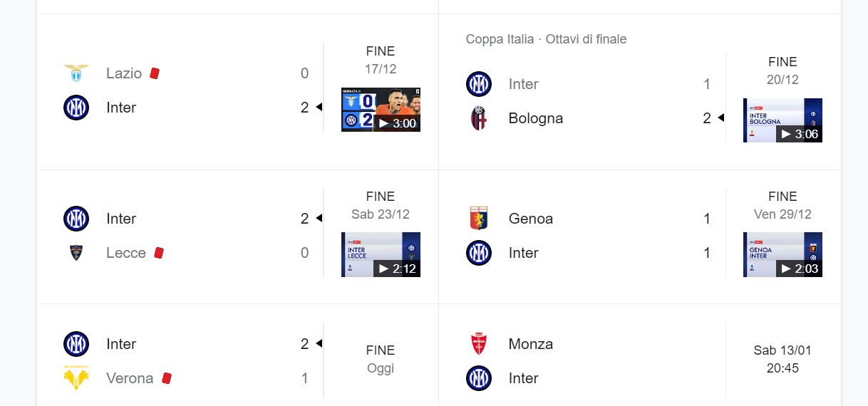Viewport: 868px width, 406px height.
Task: Click the Verona club crest
Action: tap(76, 378)
